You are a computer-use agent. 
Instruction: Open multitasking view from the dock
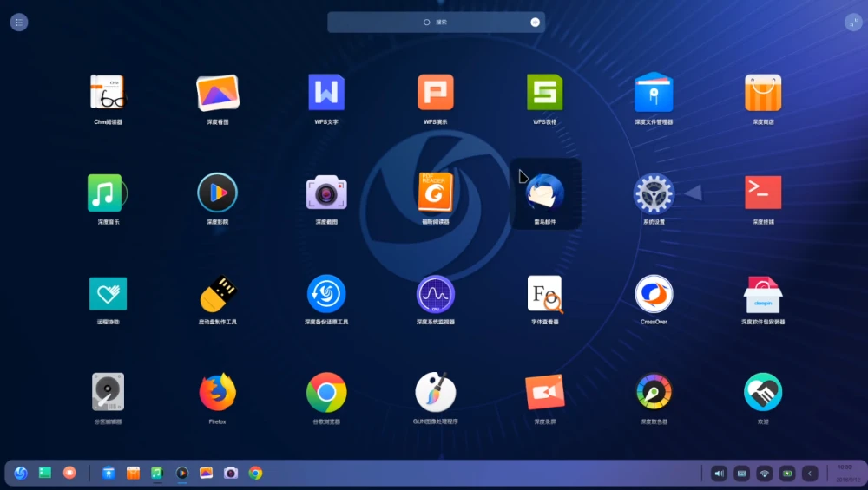click(45, 473)
